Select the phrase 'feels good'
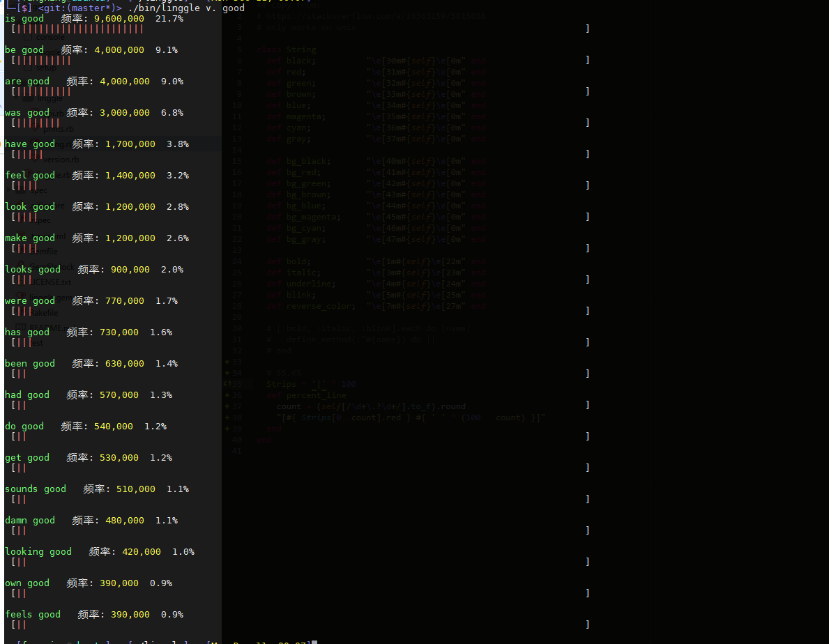The height and width of the screenshot is (644, 829). click(x=33, y=615)
